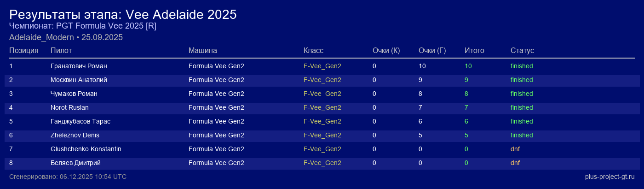Select the "Итого" column header
This screenshot has height=189, width=644.
point(474,50)
